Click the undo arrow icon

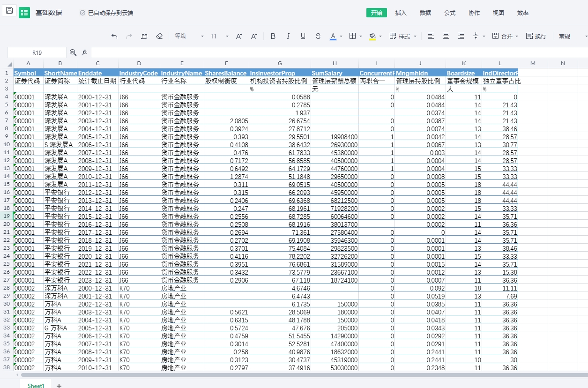pyautogui.click(x=114, y=36)
